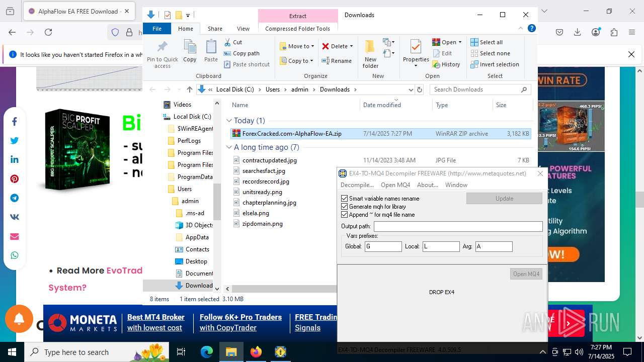This screenshot has width=644, height=362.
Task: Click the Output path field
Action: (x=458, y=227)
